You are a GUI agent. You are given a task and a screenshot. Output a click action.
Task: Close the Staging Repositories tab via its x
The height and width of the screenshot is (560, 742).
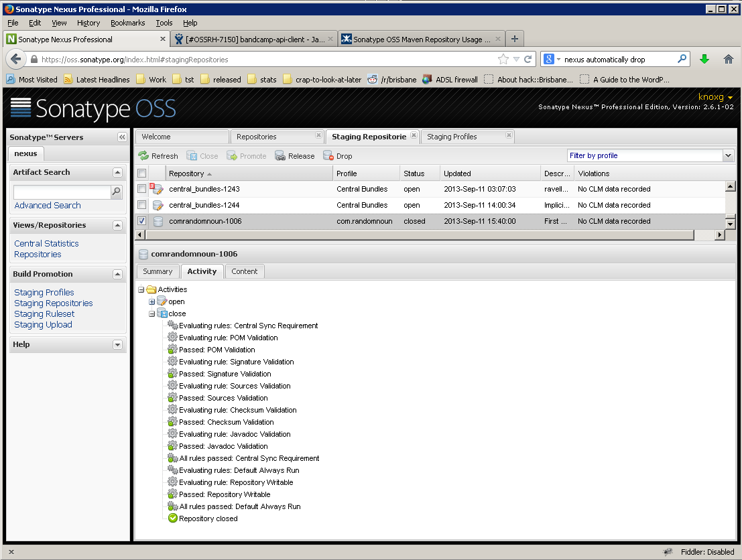(414, 135)
